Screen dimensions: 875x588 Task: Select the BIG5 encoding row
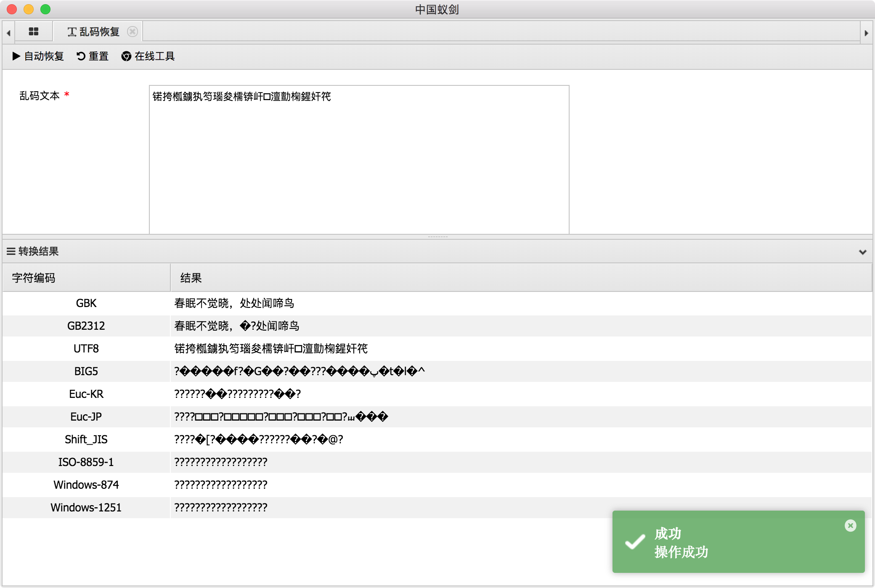click(x=86, y=371)
